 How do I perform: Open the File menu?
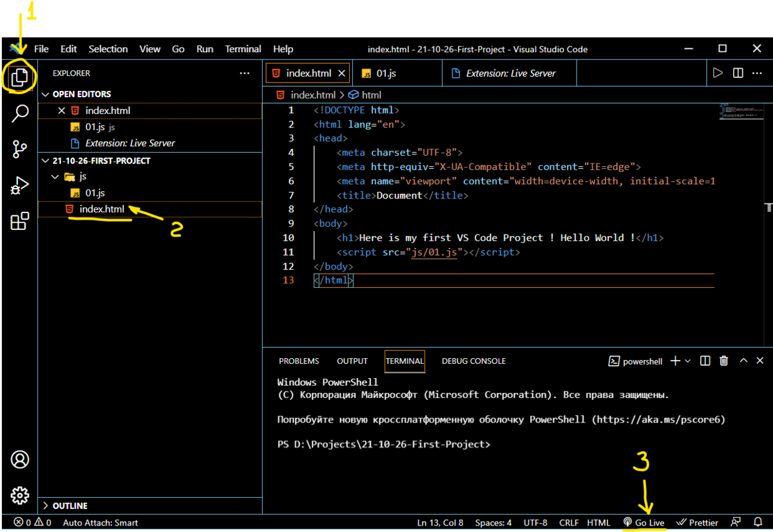[41, 49]
